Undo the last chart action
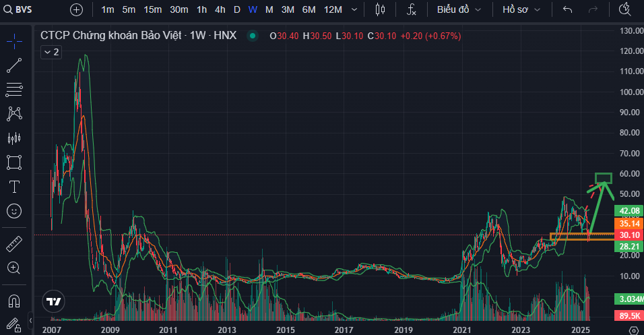The height and width of the screenshot is (335, 644). (568, 9)
